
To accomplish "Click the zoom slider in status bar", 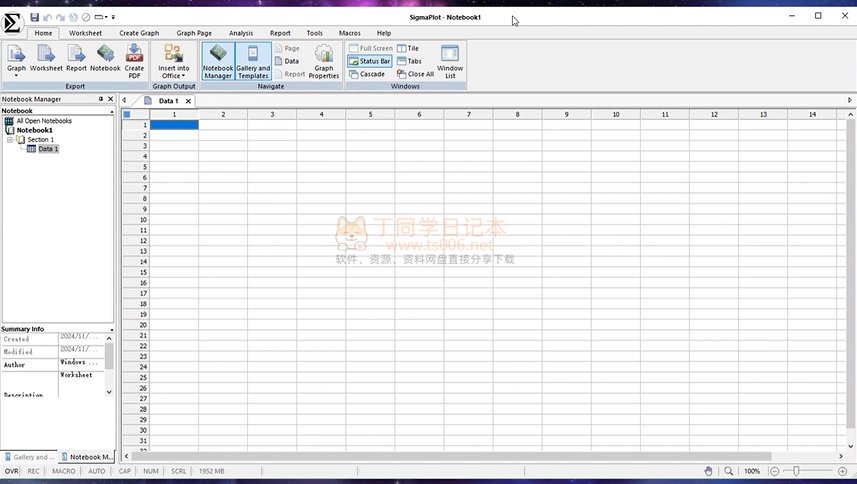I will pyautogui.click(x=796, y=470).
